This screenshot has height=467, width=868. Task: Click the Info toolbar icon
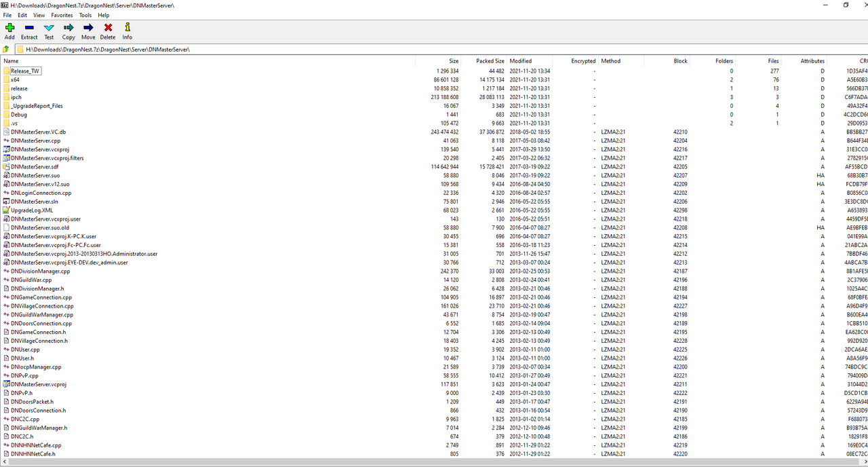point(127,28)
